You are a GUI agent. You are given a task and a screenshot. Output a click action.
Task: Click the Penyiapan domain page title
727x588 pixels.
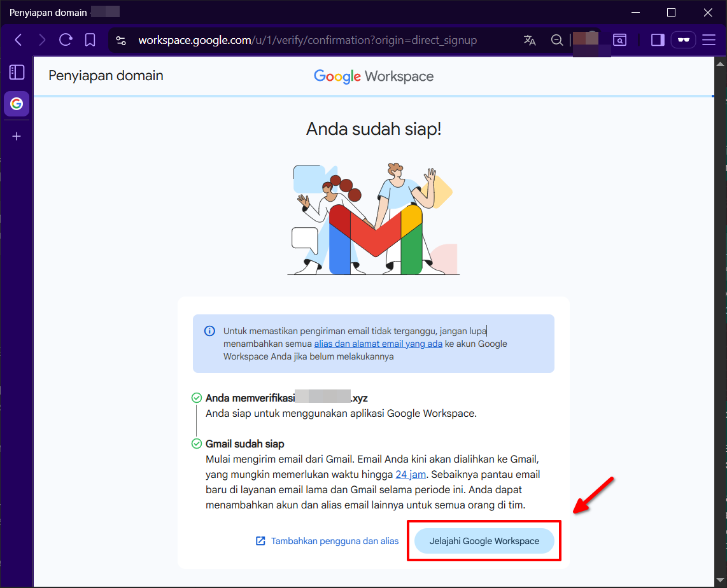106,76
